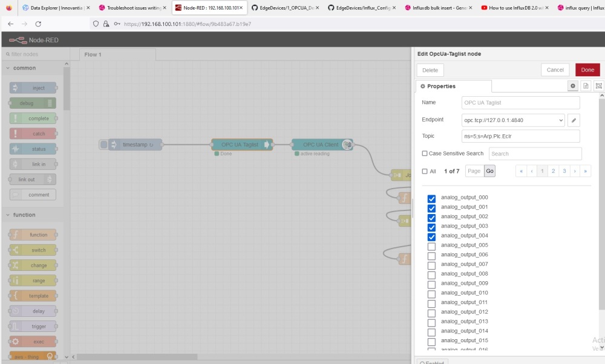Check the analog_output_005 tag

tap(431, 246)
